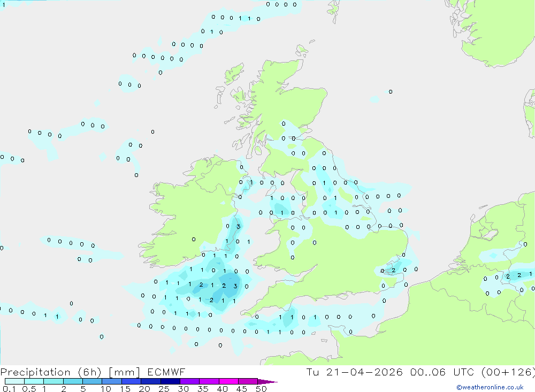Click the date 'Tu 21-04-2026'
Image resolution: width=535 pixels, height=392 pixels.
355,372
